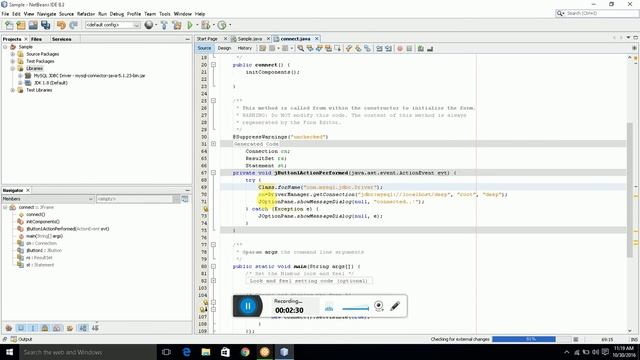The image size is (640, 360).
Task: Click the Comment icon in editor toolbar
Action: pos(421,49)
